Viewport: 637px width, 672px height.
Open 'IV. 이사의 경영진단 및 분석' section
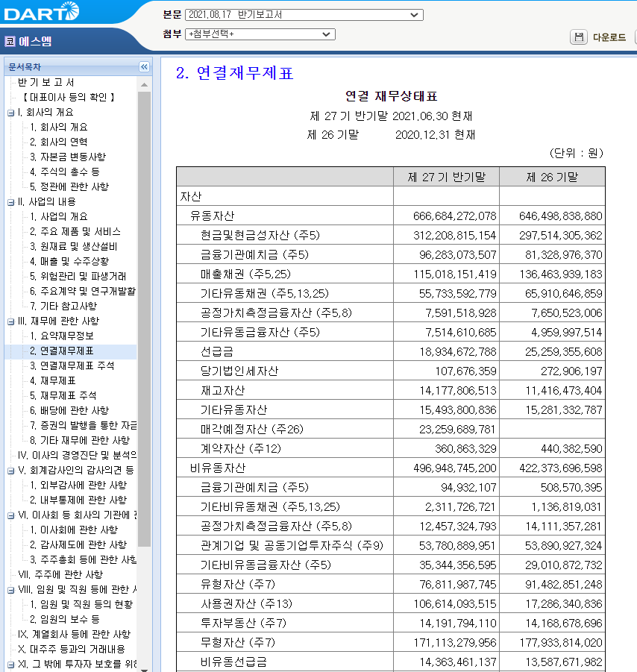pyautogui.click(x=77, y=455)
